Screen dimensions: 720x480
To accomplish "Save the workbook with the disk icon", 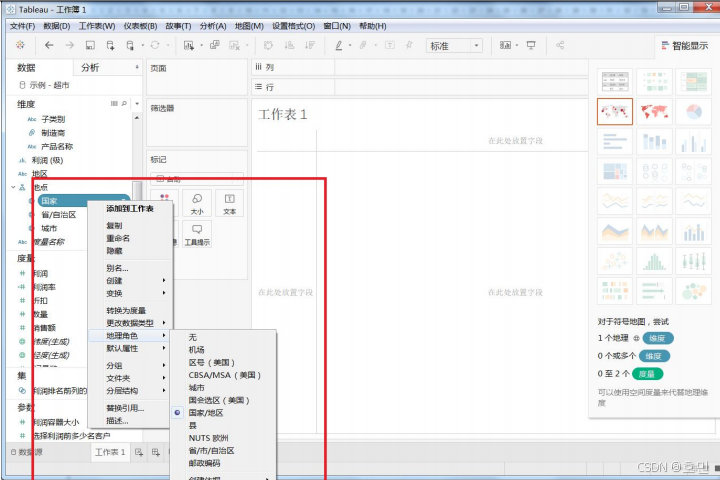I will (x=90, y=45).
